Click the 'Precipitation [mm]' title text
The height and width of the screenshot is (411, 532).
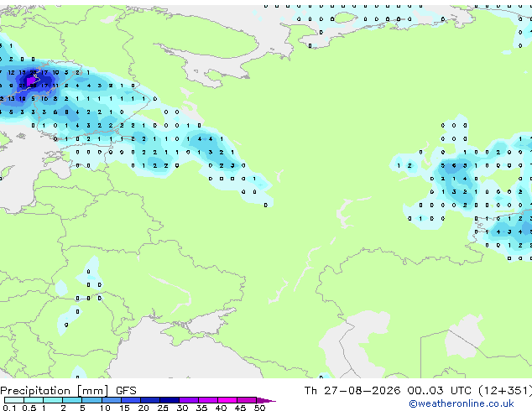(x=55, y=391)
